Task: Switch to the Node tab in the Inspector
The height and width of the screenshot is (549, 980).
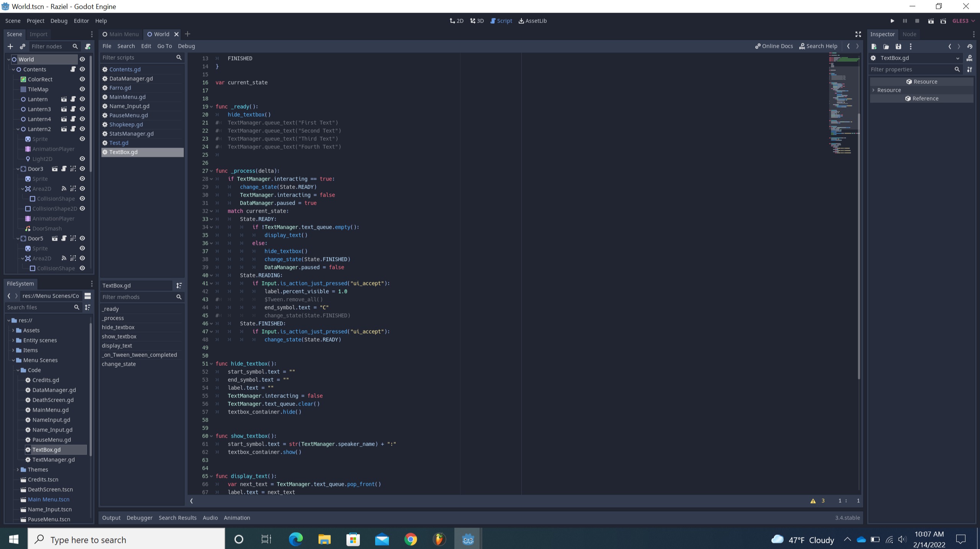Action: pos(909,34)
